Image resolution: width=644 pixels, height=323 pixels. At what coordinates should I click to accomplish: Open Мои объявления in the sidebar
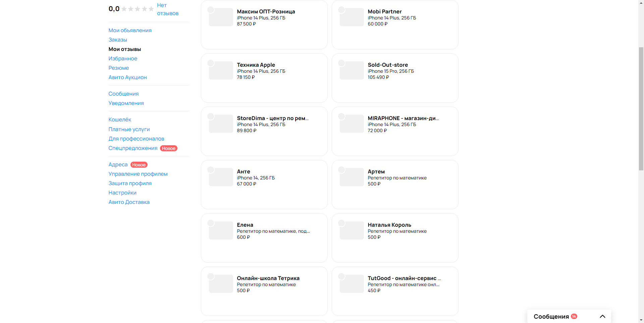(x=130, y=31)
